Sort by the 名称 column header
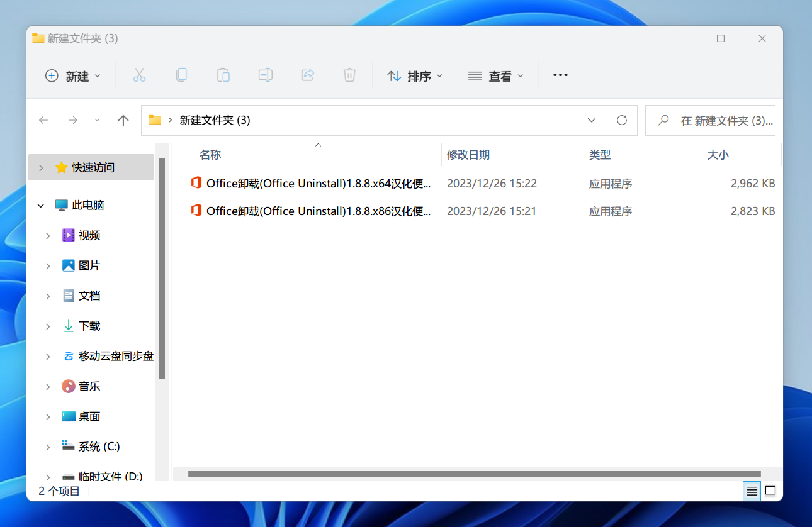Viewport: 812px width, 527px height. [210, 155]
